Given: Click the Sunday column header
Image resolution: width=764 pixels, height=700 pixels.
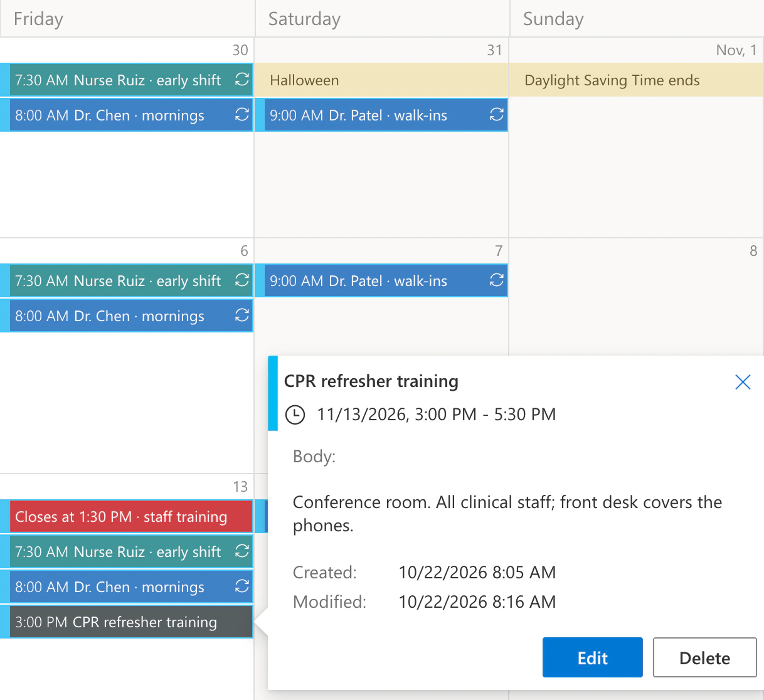Looking at the screenshot, I should (637, 19).
